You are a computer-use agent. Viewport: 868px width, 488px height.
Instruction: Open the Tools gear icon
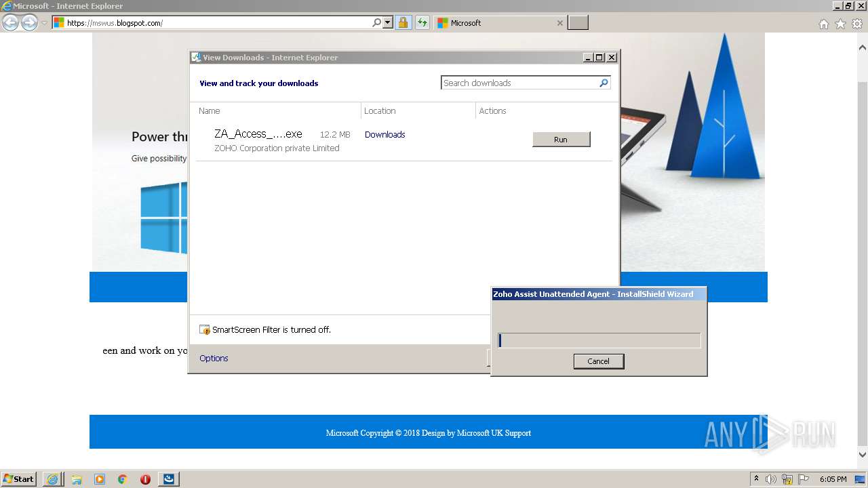(857, 24)
